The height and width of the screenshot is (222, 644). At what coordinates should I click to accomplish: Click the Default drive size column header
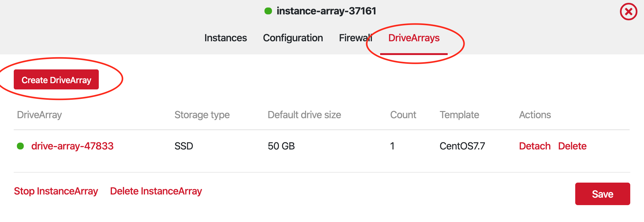click(304, 115)
